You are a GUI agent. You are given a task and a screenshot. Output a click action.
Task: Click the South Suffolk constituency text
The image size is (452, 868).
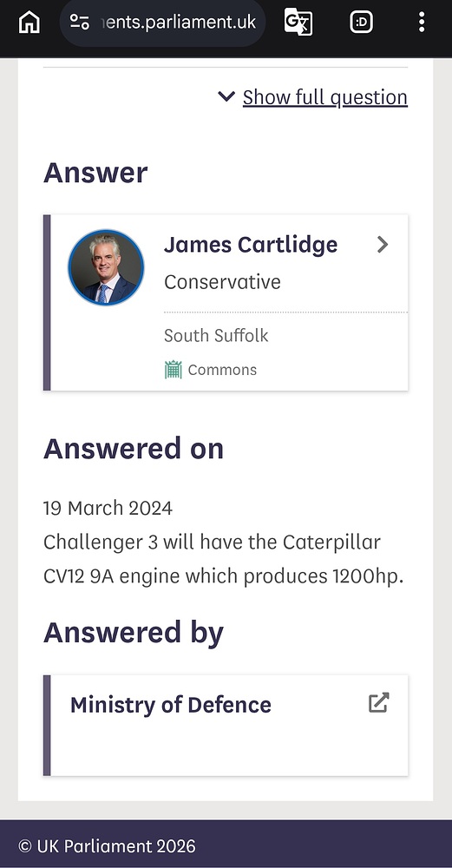point(216,335)
